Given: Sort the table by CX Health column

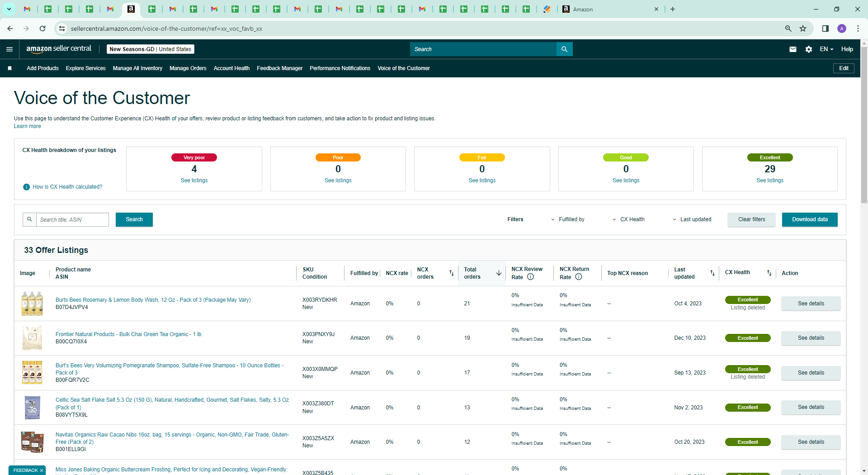Looking at the screenshot, I should coord(769,273).
